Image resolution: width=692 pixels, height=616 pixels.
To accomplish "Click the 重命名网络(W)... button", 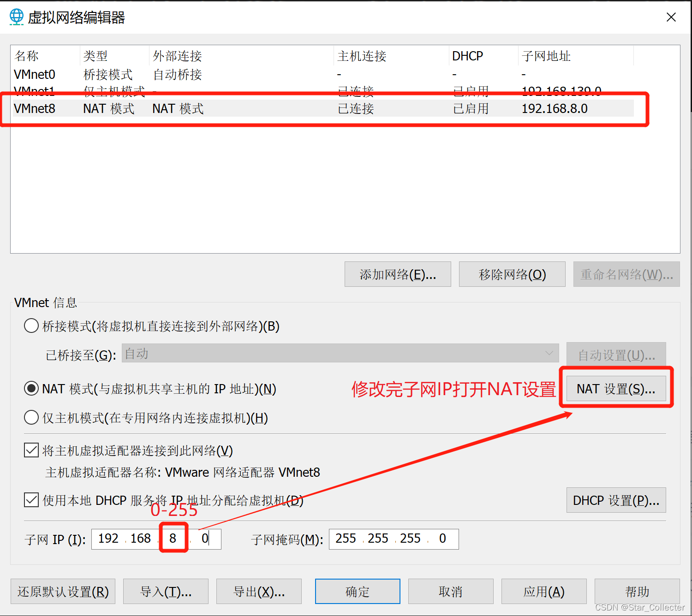I will pyautogui.click(x=626, y=274).
